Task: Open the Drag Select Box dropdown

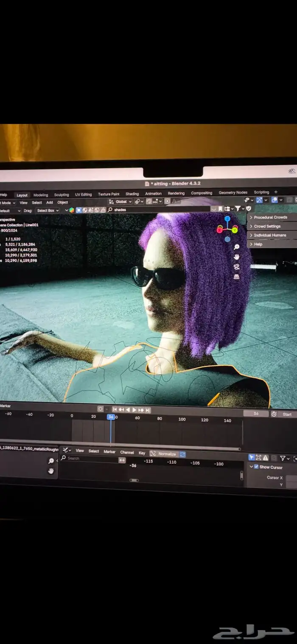Action: click(47, 210)
